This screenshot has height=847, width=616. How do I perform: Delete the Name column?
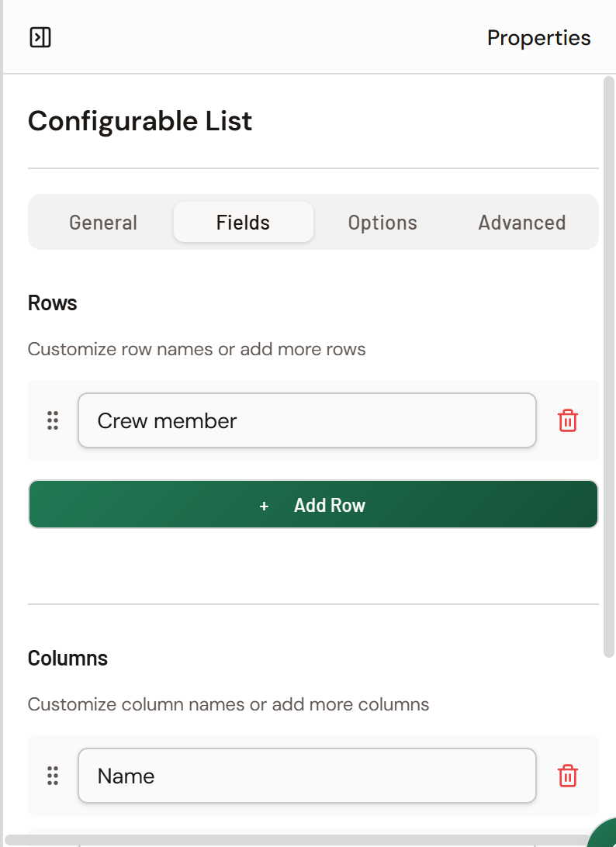coord(567,776)
